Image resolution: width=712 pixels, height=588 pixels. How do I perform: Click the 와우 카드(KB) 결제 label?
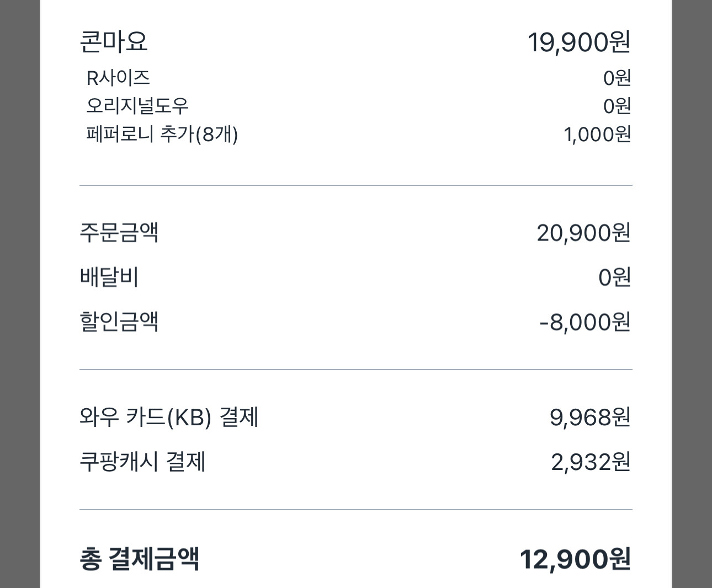pos(169,417)
